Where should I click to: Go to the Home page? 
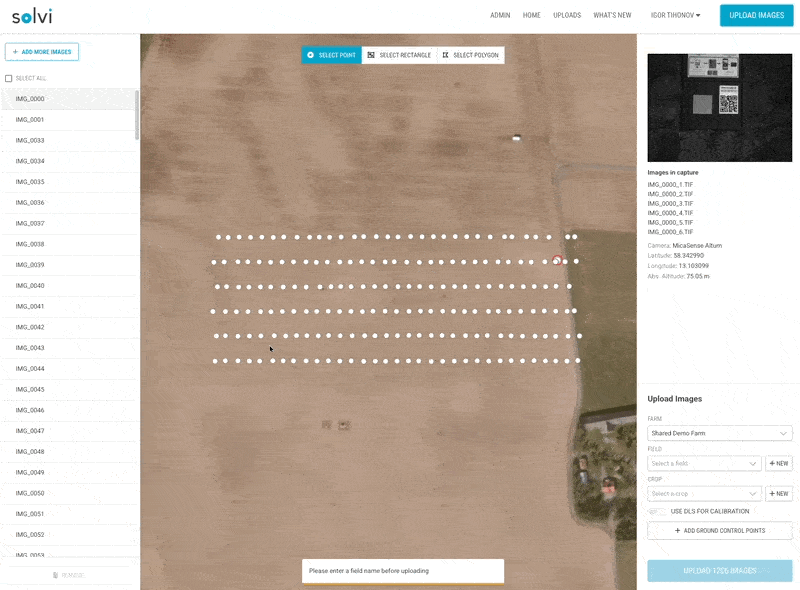tap(532, 15)
